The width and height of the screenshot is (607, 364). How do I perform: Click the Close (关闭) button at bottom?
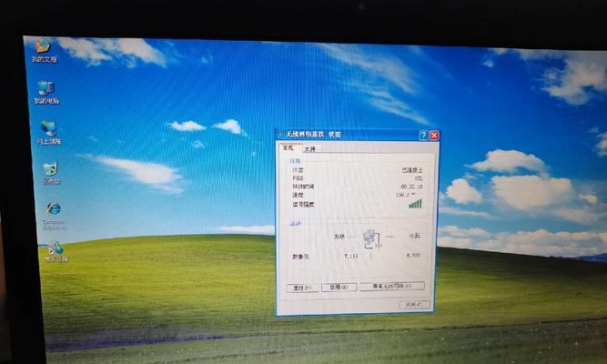pyautogui.click(x=414, y=305)
